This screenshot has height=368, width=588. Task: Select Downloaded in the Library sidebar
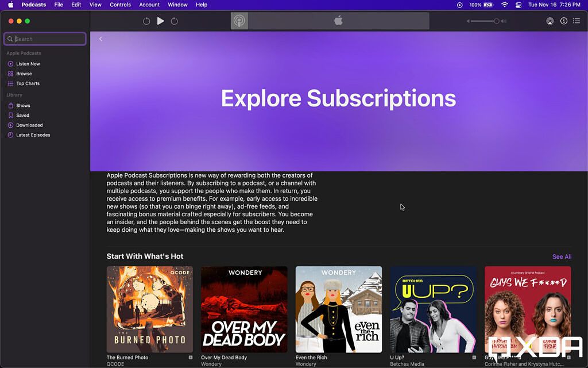click(30, 125)
